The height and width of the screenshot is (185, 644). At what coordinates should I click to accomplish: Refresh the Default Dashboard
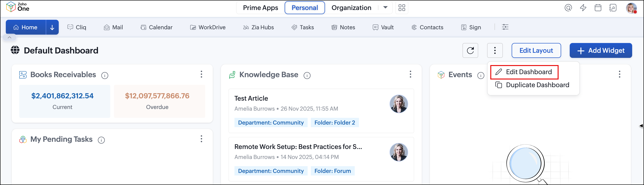click(470, 50)
